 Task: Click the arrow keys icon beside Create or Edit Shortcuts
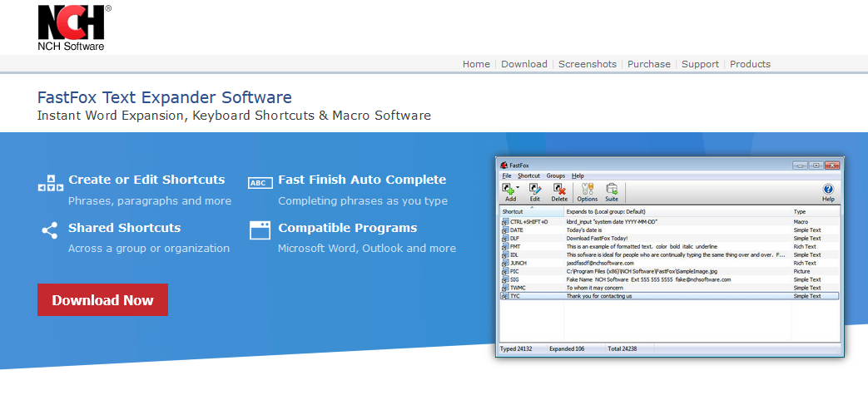(50, 183)
